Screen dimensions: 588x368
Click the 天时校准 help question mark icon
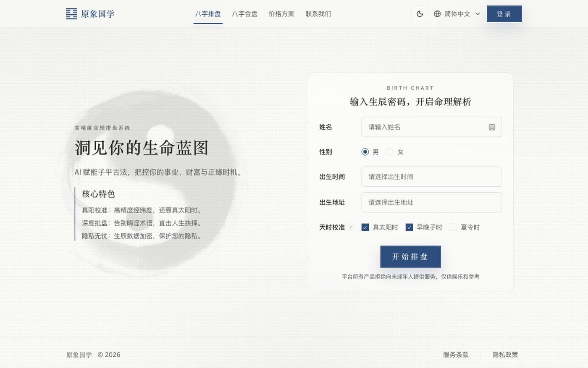(x=351, y=228)
